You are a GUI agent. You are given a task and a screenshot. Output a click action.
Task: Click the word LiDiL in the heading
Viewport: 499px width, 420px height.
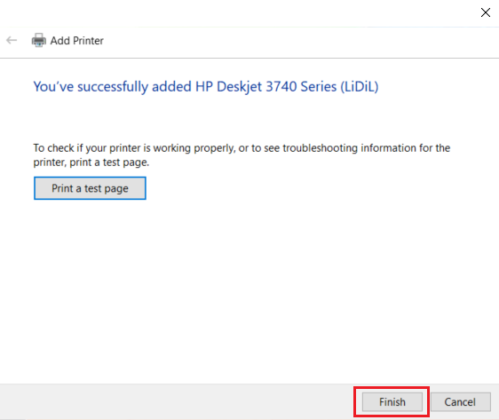coord(359,87)
